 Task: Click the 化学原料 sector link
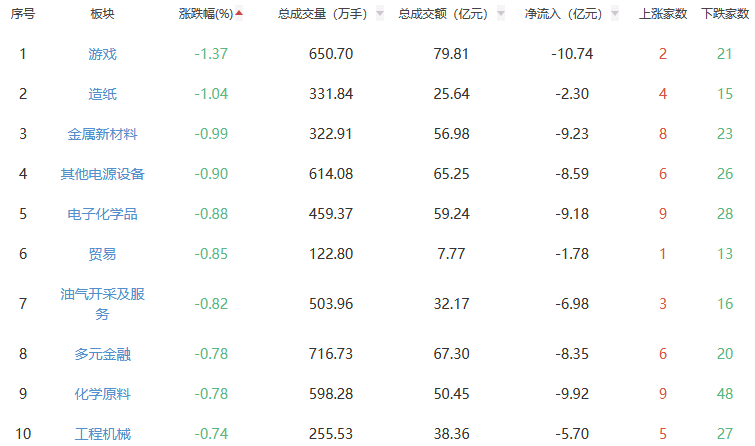(102, 394)
